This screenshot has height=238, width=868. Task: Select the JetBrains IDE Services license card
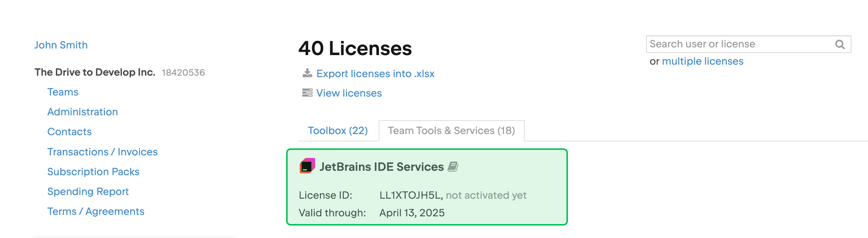[427, 187]
